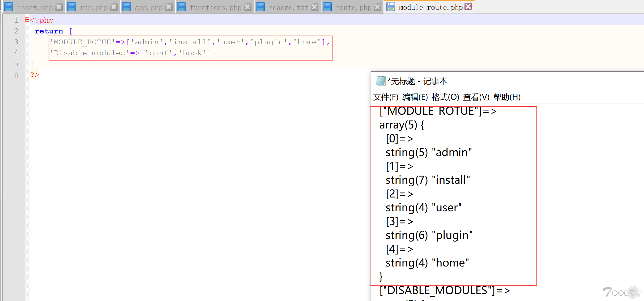Viewport: 644px width, 301px height.
Task: Switch to the route.php tab
Action: pyautogui.click(x=353, y=7)
